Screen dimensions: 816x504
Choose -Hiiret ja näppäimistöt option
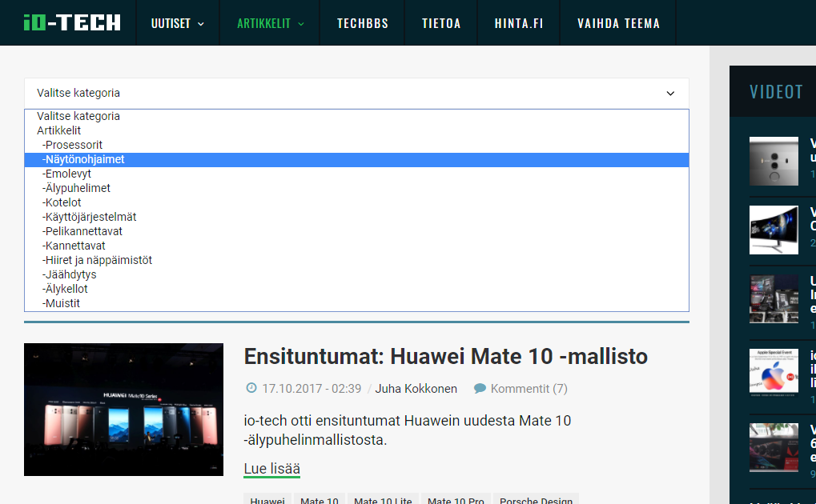pyautogui.click(x=356, y=260)
